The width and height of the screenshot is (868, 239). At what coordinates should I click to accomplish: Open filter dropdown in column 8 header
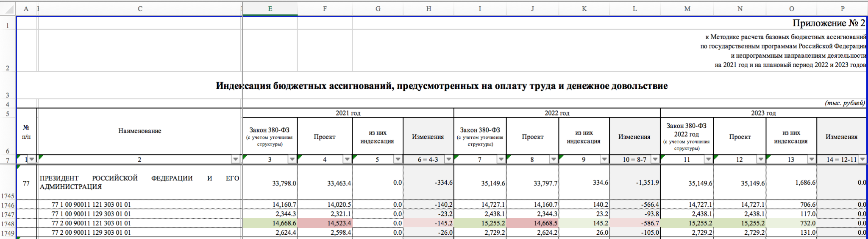554,159
